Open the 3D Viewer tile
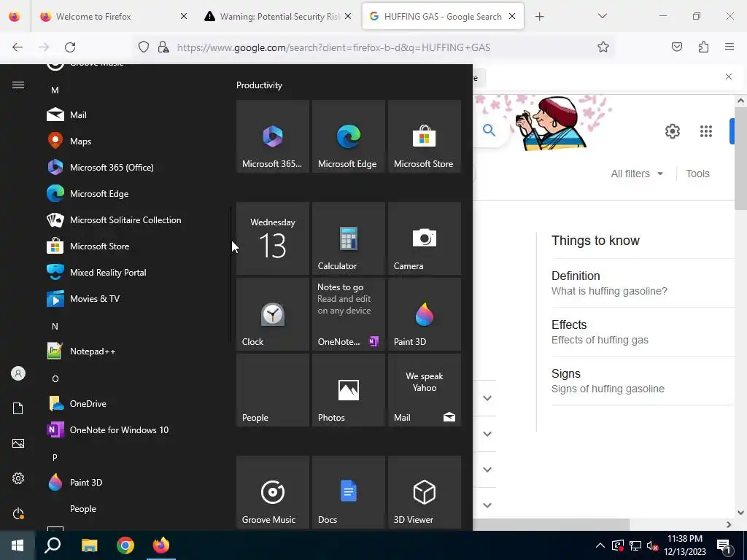This screenshot has width=747, height=560. (x=424, y=492)
